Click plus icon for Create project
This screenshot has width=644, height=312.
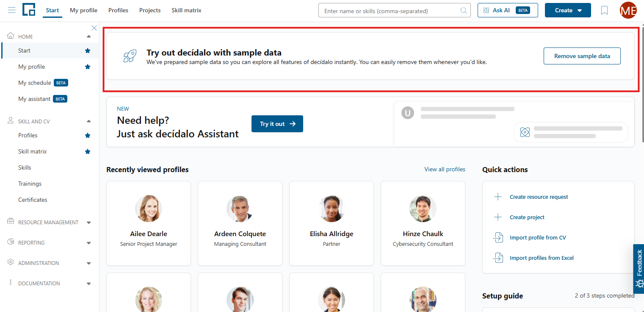(x=498, y=217)
